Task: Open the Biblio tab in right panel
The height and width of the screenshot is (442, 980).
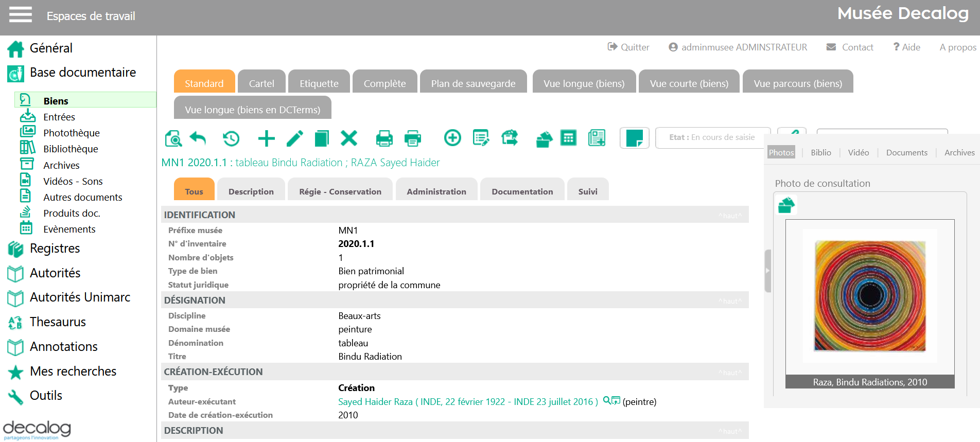Action: (x=820, y=153)
